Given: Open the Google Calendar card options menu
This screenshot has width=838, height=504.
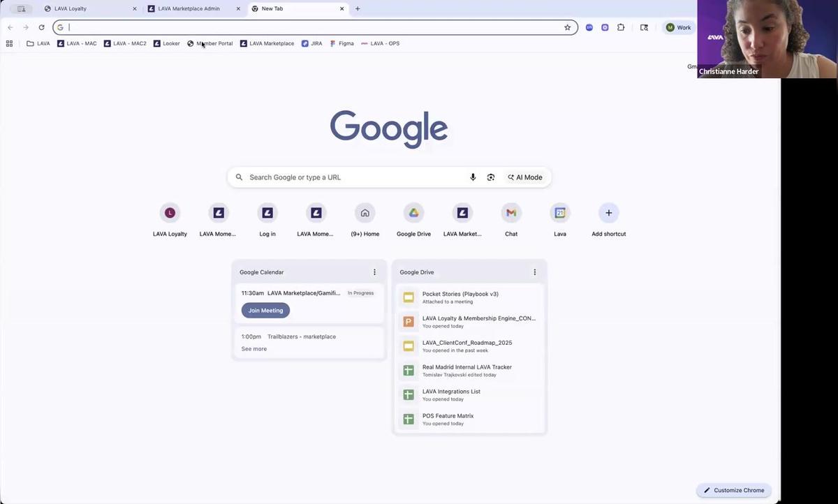Looking at the screenshot, I should (374, 272).
